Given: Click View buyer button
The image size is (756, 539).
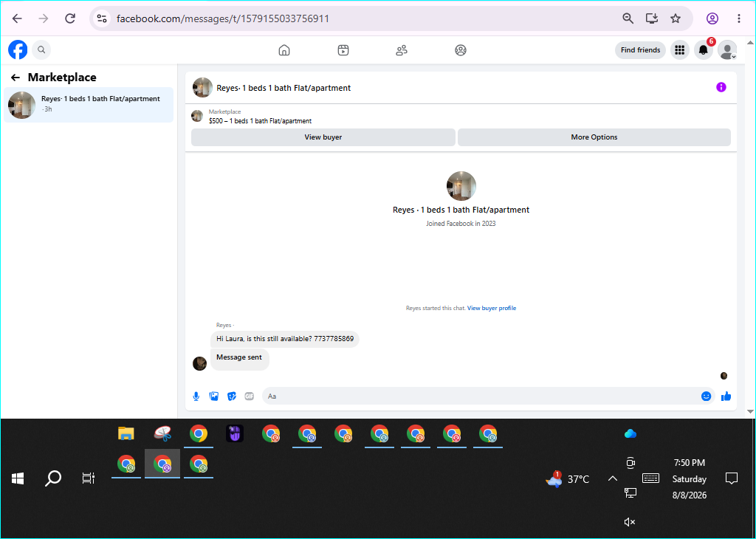Looking at the screenshot, I should pyautogui.click(x=323, y=137).
